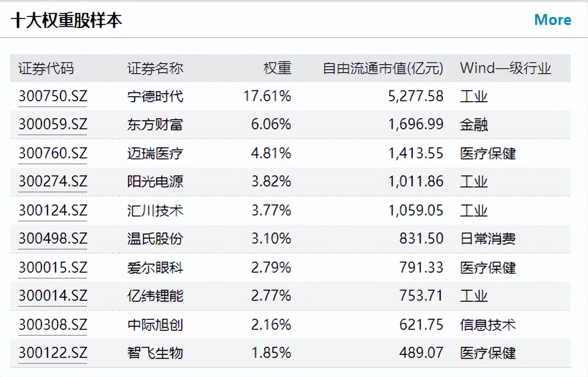
Task: Click the 东方财富 row entry
Action: click(x=155, y=124)
